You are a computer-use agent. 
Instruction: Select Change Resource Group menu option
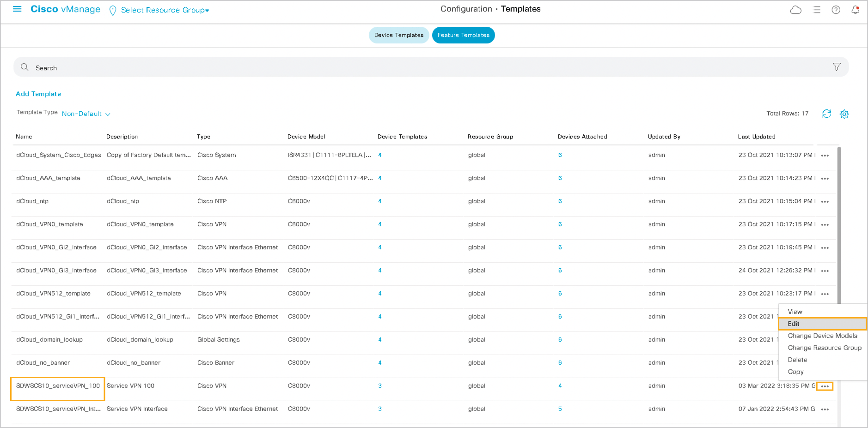[824, 348]
